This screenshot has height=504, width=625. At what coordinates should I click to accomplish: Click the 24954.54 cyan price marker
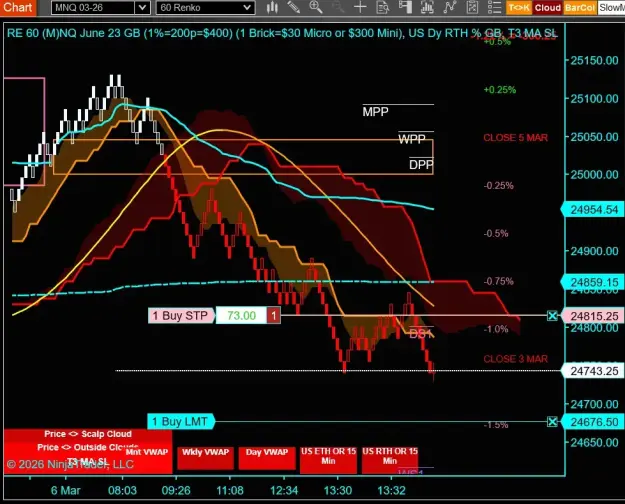(x=594, y=210)
